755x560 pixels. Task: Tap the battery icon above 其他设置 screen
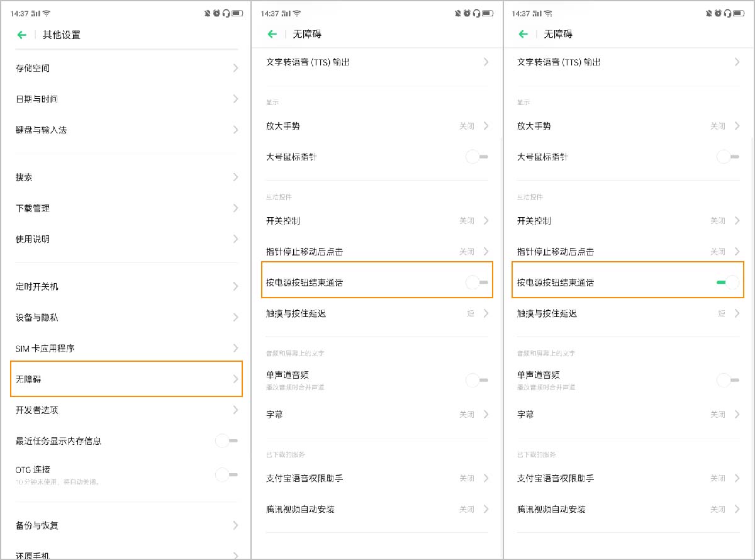point(237,13)
